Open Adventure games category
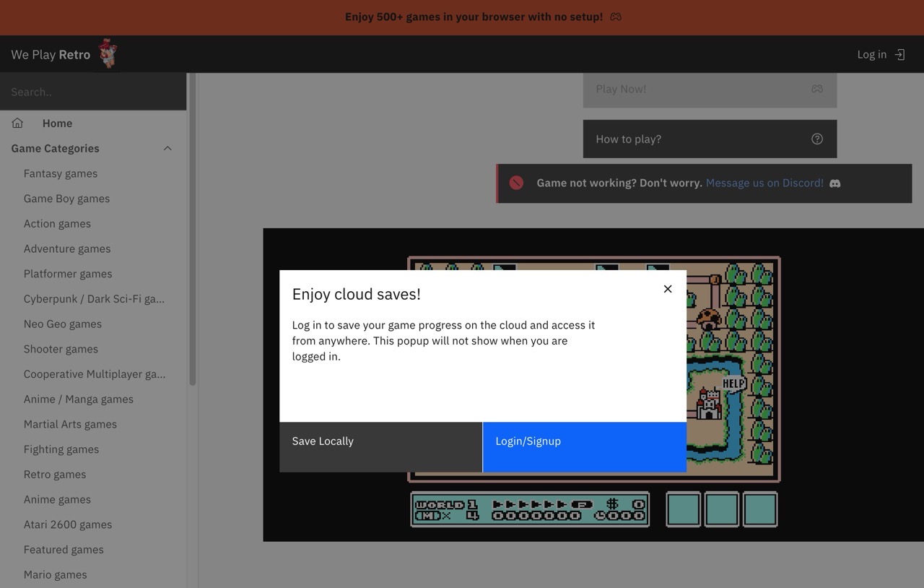The width and height of the screenshot is (924, 588). click(67, 248)
